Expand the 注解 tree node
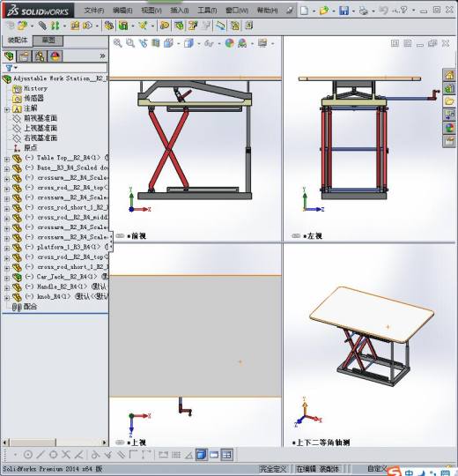458x476 pixels. point(7,109)
